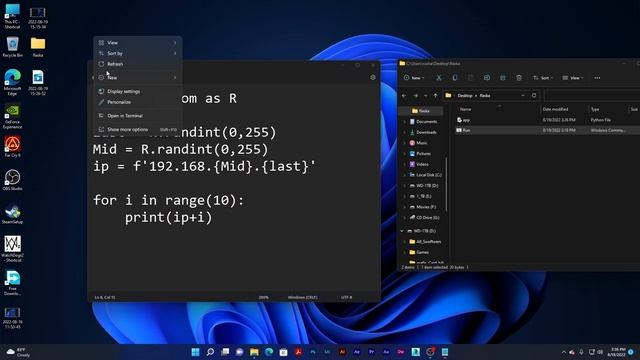Select the app Python file row
This screenshot has width=640, height=360.
[x=547, y=120]
